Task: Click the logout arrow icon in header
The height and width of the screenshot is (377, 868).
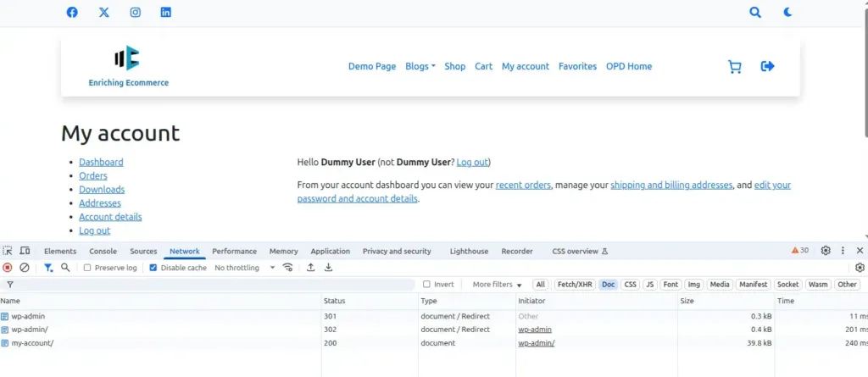Action: 768,66
